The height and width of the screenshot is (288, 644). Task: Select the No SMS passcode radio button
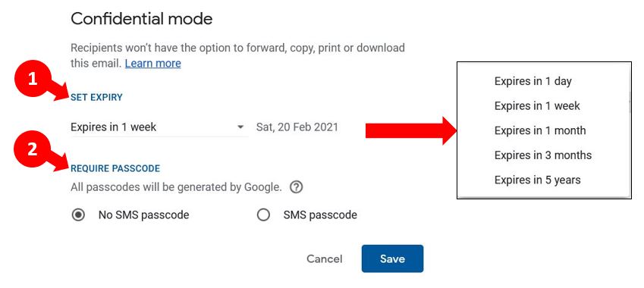click(78, 215)
